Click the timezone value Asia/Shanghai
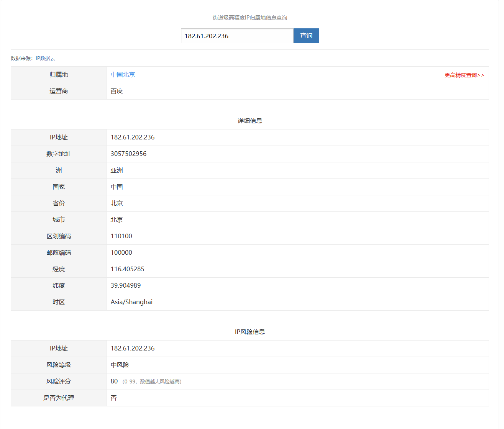This screenshot has height=429, width=504. pos(131,302)
